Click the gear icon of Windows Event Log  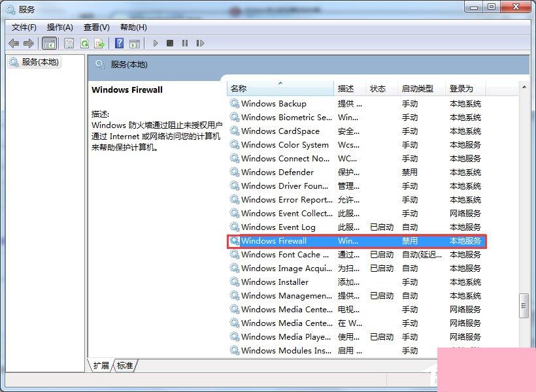tap(235, 227)
